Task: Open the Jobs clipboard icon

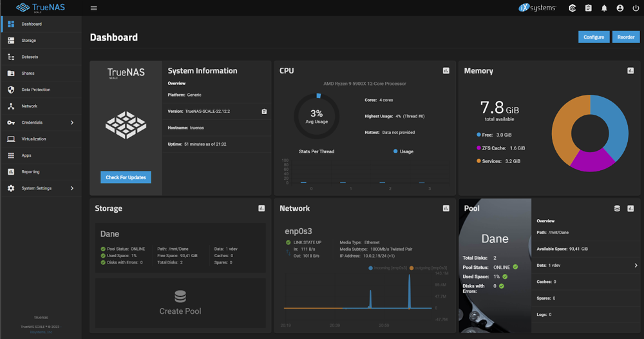Action: (x=588, y=8)
